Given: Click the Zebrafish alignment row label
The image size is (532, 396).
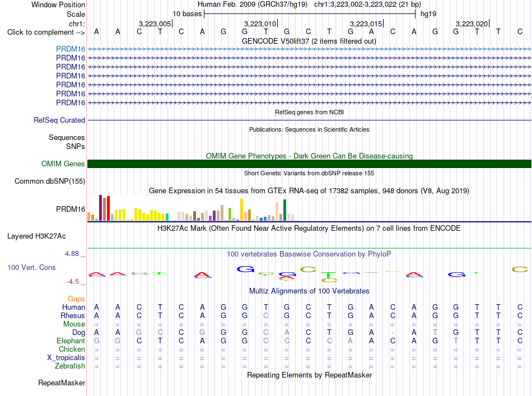Looking at the screenshot, I should pyautogui.click(x=70, y=366).
